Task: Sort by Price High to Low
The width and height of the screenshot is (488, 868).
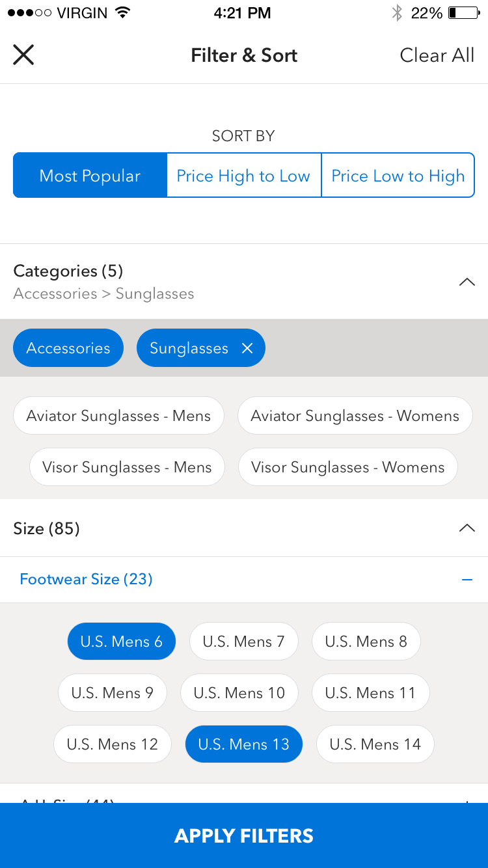Action: (x=243, y=176)
